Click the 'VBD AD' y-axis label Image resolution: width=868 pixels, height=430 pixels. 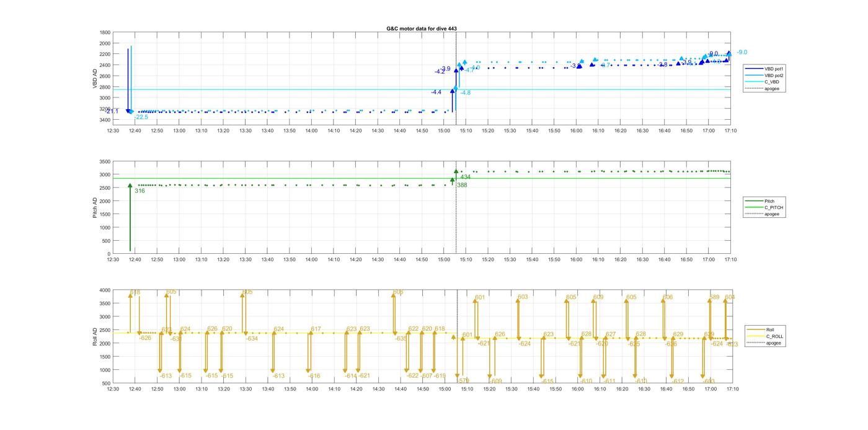click(95, 77)
